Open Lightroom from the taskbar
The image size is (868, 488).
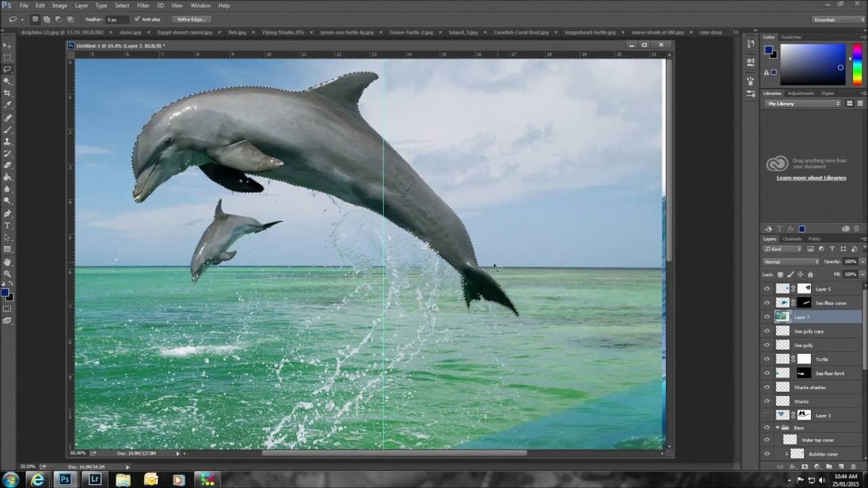94,479
